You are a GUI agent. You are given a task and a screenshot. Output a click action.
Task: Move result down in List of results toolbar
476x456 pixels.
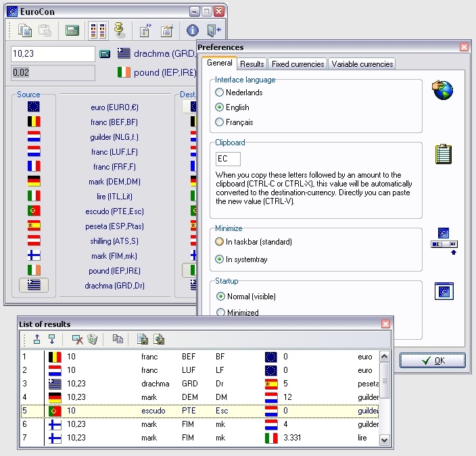pos(52,339)
